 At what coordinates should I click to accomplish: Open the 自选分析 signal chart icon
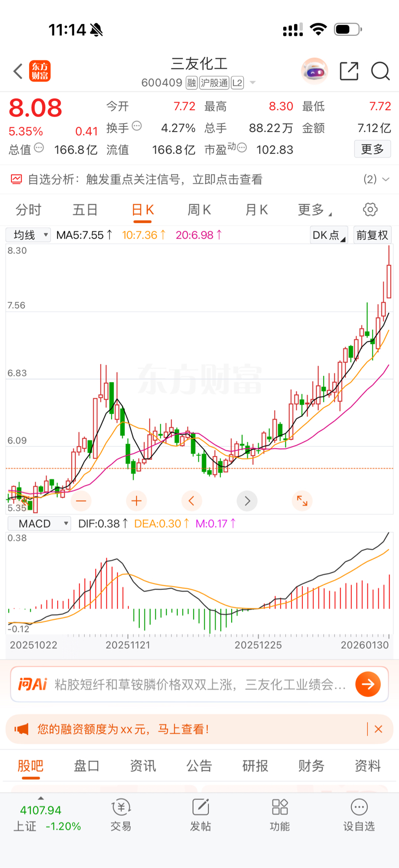[x=17, y=179]
